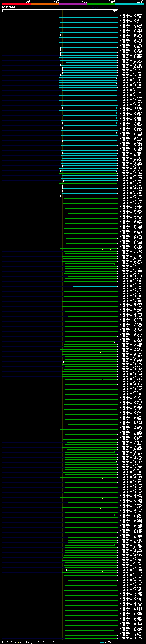Select hit label UniRef100_A8YIN2
This screenshot has height=644, width=146.
[x=131, y=120]
